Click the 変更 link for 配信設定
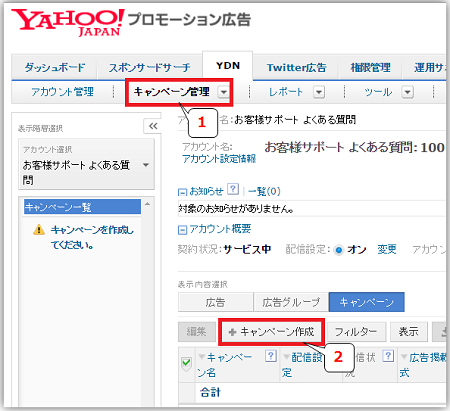The image size is (450, 411). [x=387, y=249]
